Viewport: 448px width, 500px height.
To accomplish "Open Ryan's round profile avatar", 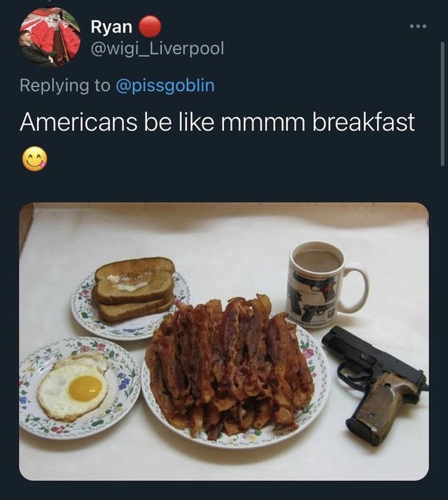I will 50,37.
